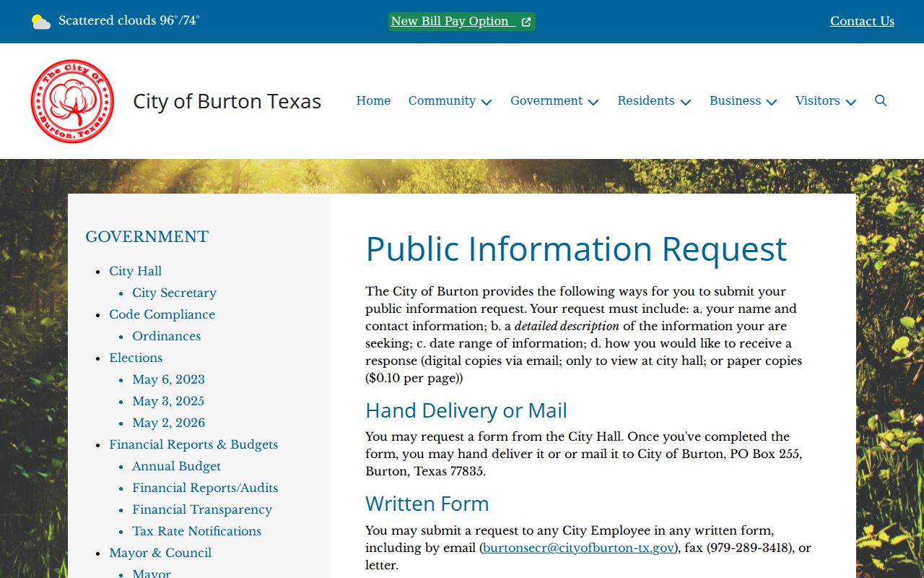The width and height of the screenshot is (924, 578).
Task: Click external link icon beside New Bill Pay
Action: [x=526, y=22]
